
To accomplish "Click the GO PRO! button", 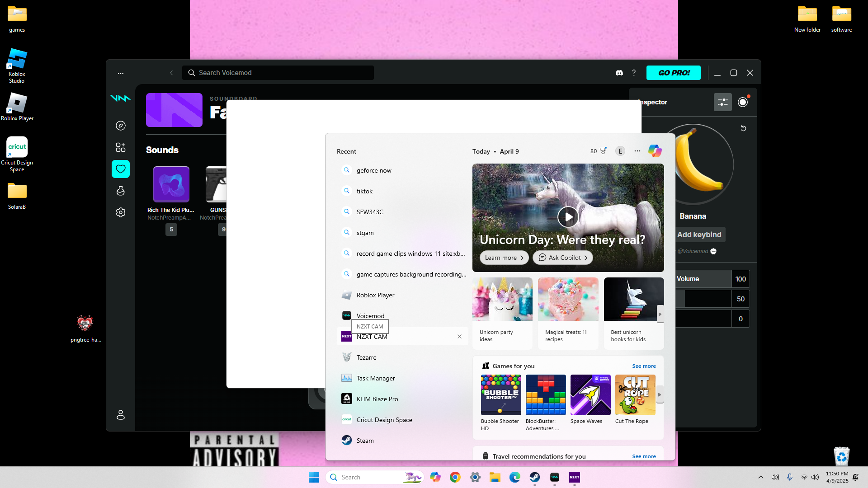I will pyautogui.click(x=674, y=73).
